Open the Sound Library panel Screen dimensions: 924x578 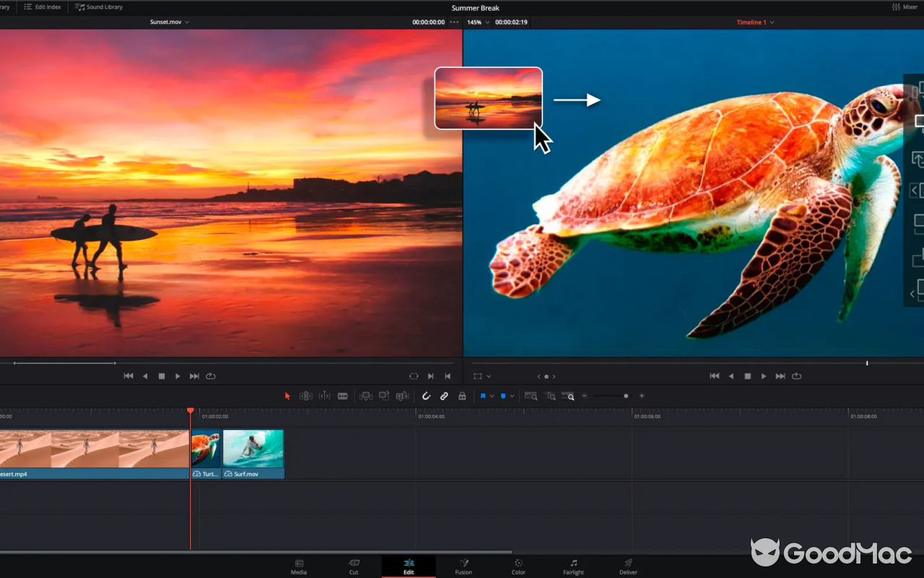[x=98, y=7]
